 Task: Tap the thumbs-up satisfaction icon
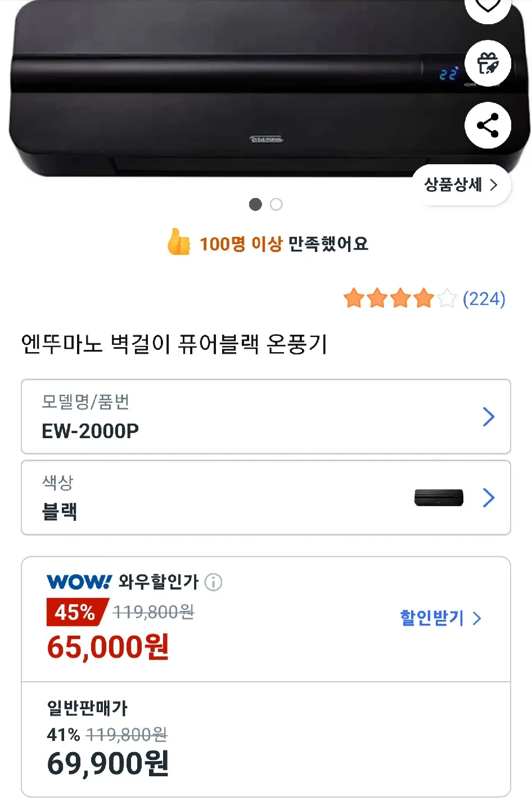click(179, 242)
